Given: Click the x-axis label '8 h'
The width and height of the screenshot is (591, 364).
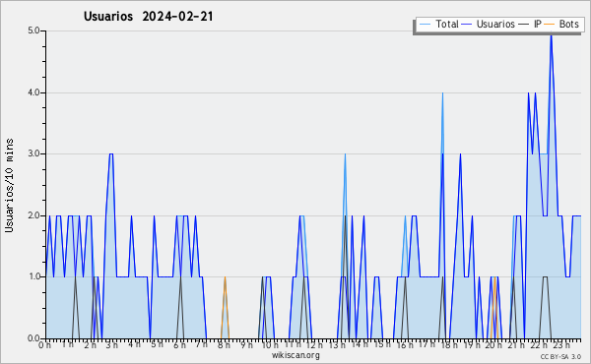Looking at the screenshot, I should [x=224, y=344].
